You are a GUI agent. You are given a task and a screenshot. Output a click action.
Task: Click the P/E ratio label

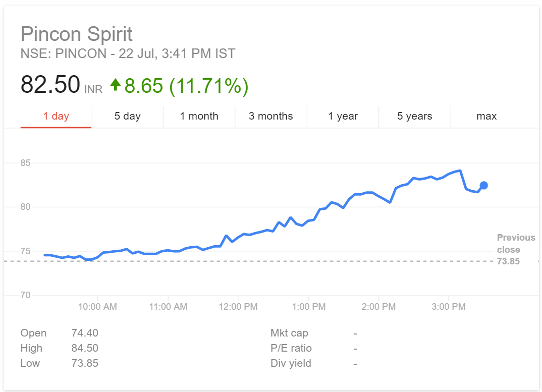(291, 348)
